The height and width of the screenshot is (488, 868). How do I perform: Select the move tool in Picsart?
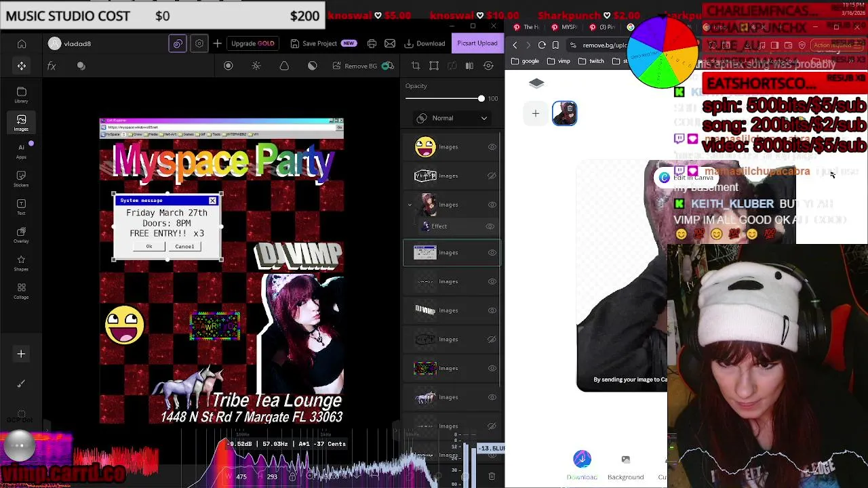coord(22,66)
